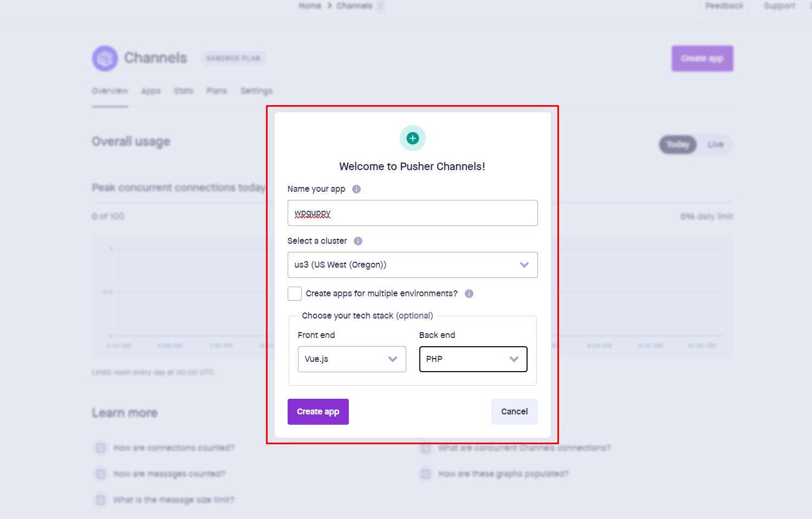Click document icon beside 'How are messages counted?'
The height and width of the screenshot is (519, 812).
(101, 474)
